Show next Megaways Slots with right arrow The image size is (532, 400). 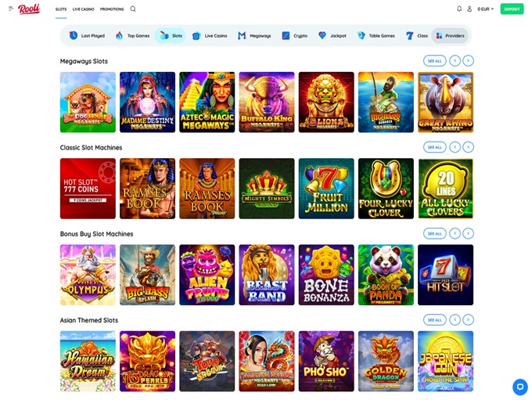coord(468,61)
